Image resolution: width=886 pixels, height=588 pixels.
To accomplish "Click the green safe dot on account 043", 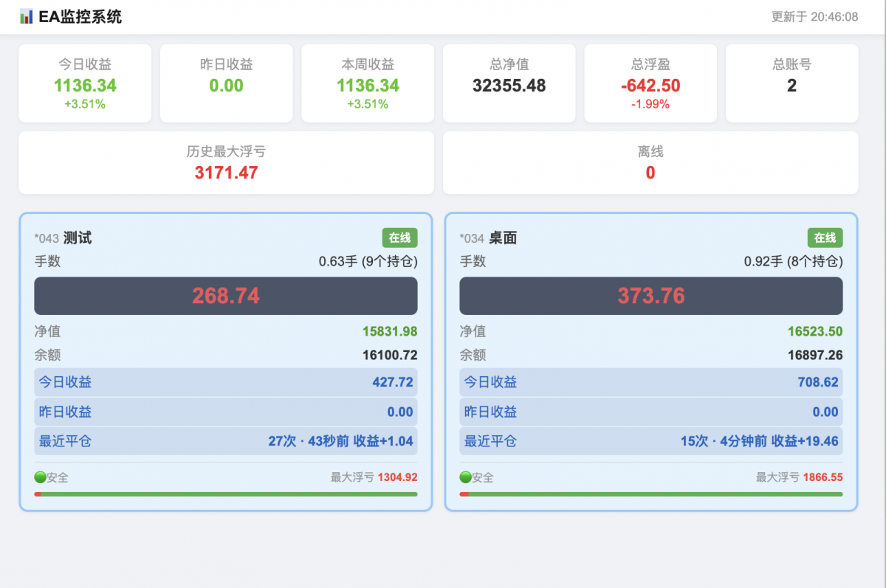I will (40, 477).
